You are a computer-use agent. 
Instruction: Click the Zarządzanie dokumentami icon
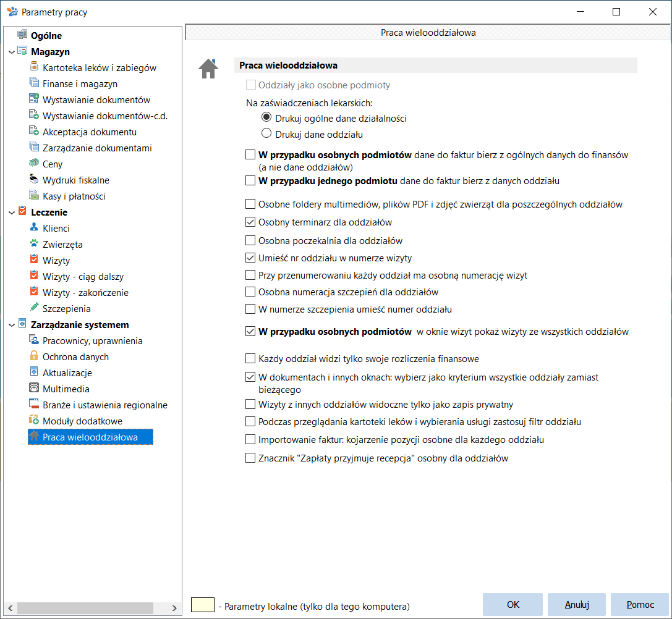[x=34, y=147]
